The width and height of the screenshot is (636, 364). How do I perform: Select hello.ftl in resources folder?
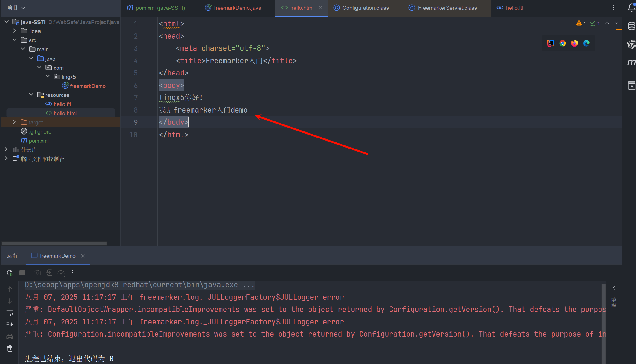tap(62, 104)
